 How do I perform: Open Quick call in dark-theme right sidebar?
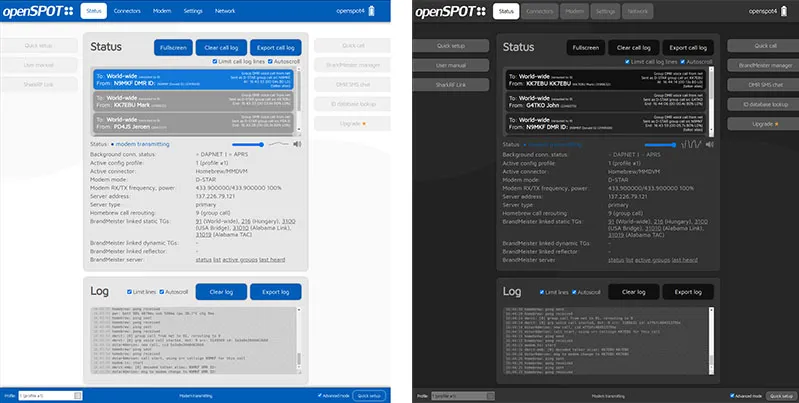763,46
